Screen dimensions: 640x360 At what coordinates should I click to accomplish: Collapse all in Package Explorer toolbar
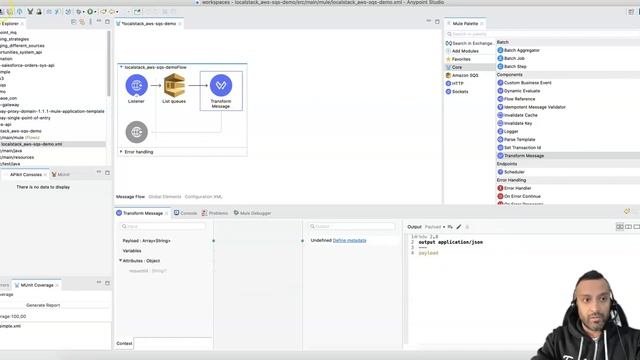tap(74, 22)
